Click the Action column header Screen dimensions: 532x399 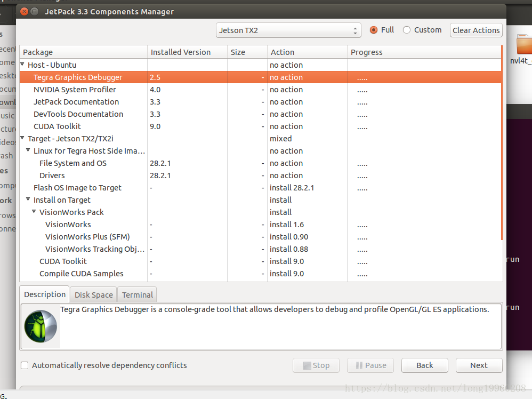click(x=307, y=52)
